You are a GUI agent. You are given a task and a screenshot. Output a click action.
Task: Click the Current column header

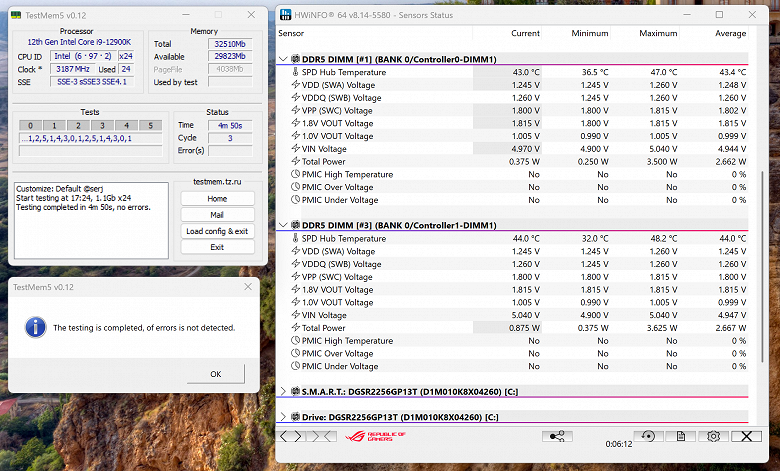525,33
